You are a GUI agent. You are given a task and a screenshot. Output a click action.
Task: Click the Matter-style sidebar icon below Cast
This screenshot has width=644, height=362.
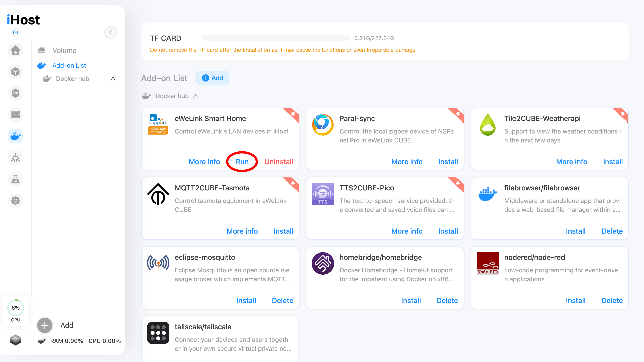pyautogui.click(x=15, y=157)
